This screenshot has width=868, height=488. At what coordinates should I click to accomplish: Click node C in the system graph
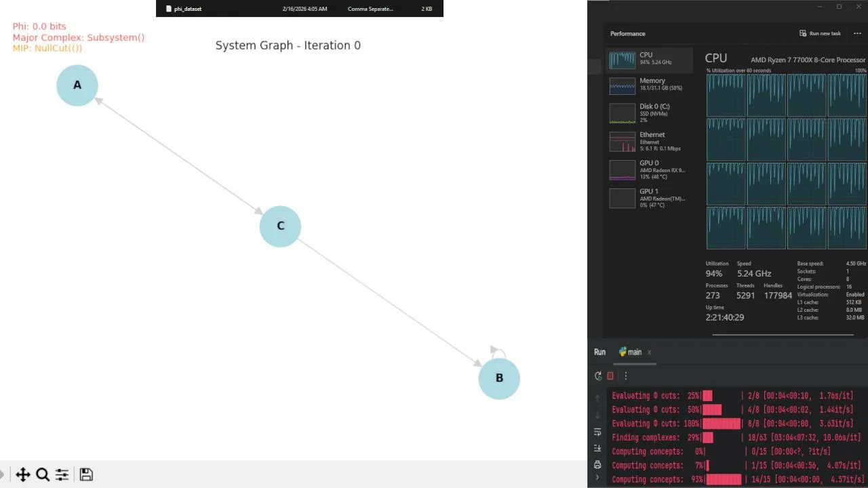click(280, 226)
